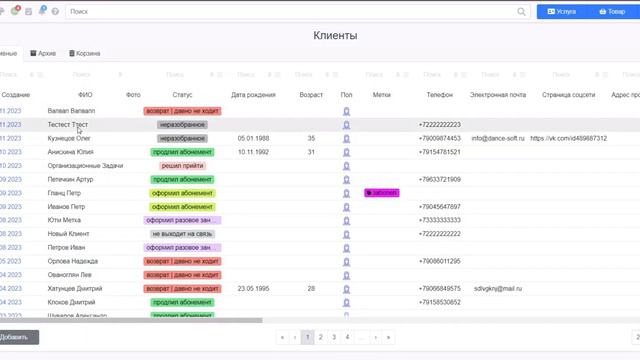The image size is (640, 360).
Task: Open client Хатунцев Дмитрий
Action: tap(75, 289)
